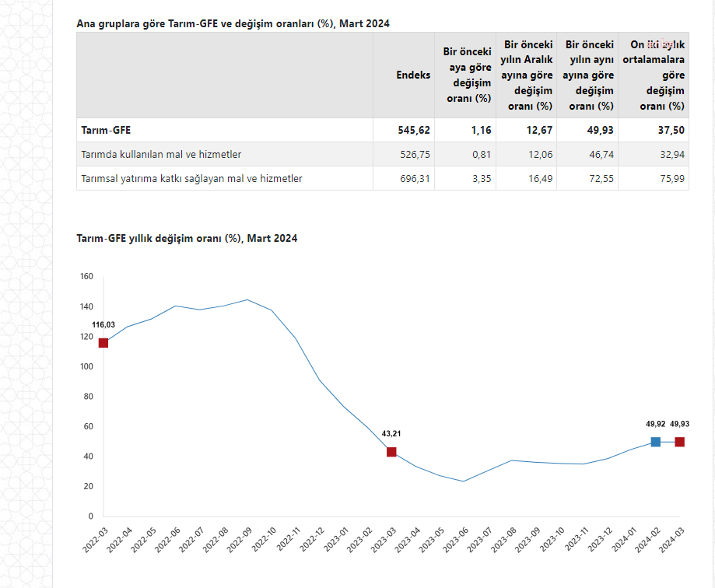Click the red marker labeled 43,21

(x=391, y=452)
